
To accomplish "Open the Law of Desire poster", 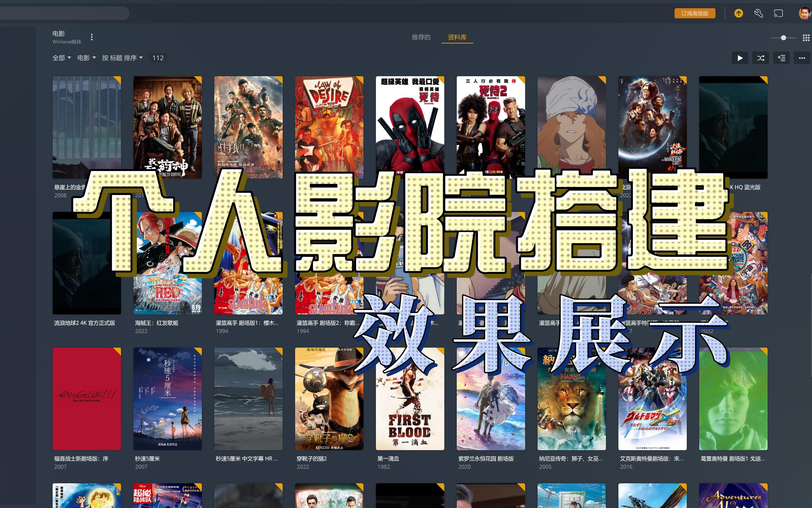I will click(x=329, y=127).
